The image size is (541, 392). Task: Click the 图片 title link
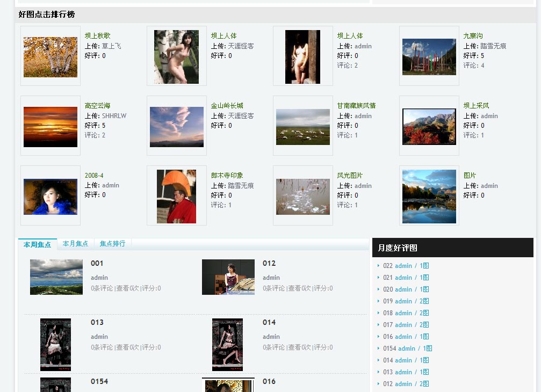(470, 176)
